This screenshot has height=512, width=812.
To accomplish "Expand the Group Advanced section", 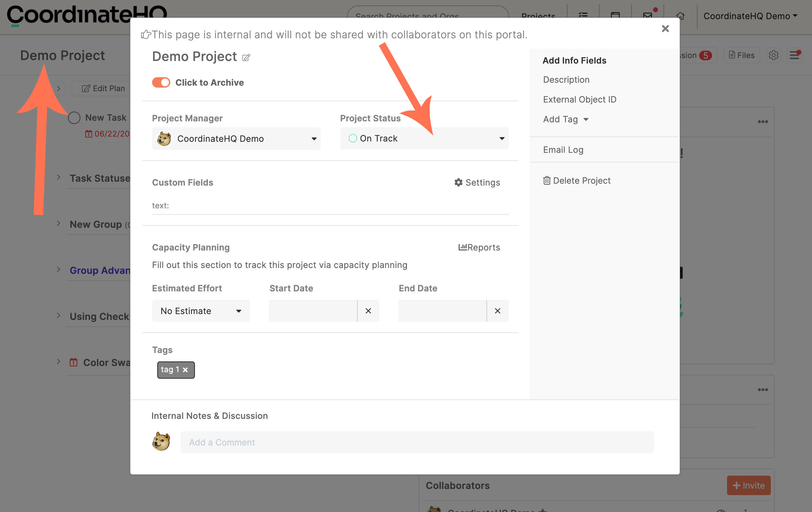I will (58, 270).
